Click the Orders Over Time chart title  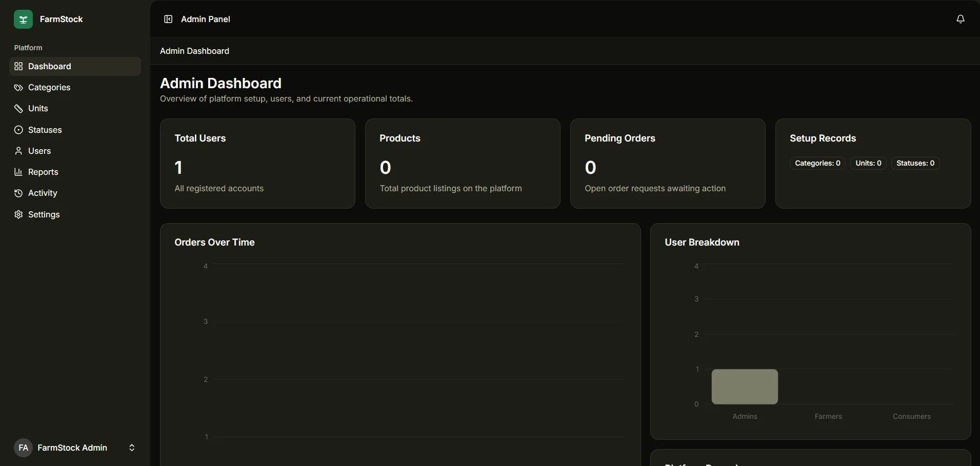pyautogui.click(x=214, y=242)
